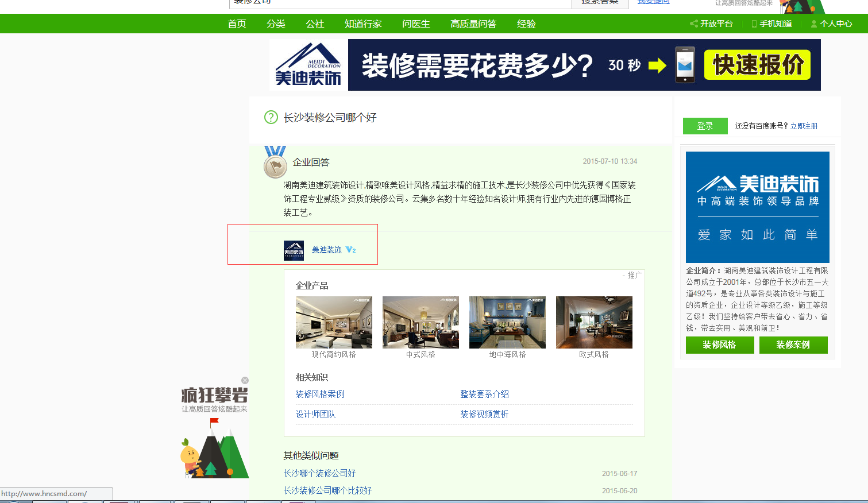
Task: Open the 分类 navigation item
Action: click(x=276, y=24)
